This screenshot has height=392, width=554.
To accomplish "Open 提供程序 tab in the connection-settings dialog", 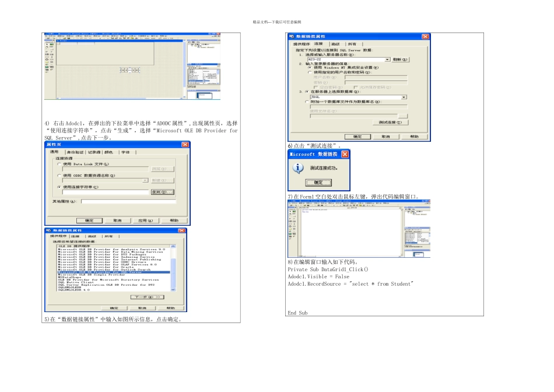I will coord(301,44).
